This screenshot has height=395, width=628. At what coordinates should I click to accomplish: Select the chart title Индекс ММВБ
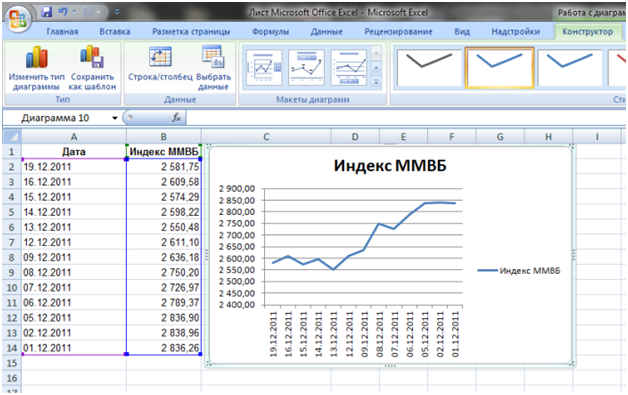tap(390, 165)
